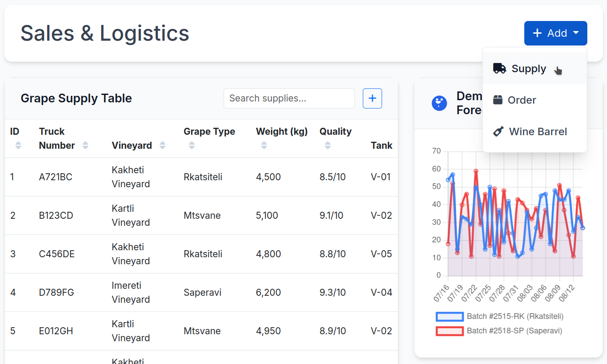
Task: Click the red Saperavi legend color box
Action: (x=449, y=331)
